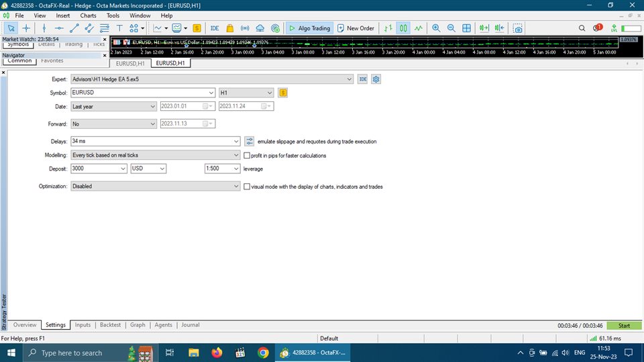Pick the horizontal line drawing tool
Viewport: 644px width, 362px height.
click(59, 28)
